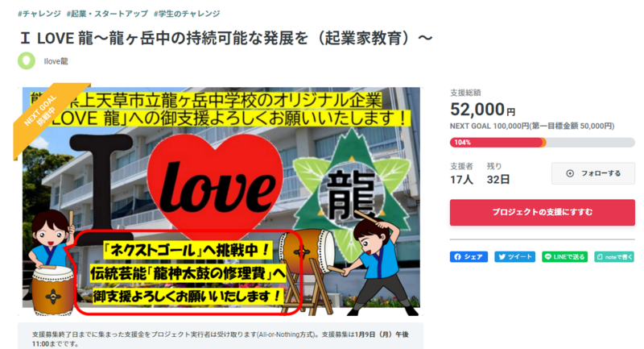
Task: Click the project title I LOVE 龍
Action: point(226,38)
